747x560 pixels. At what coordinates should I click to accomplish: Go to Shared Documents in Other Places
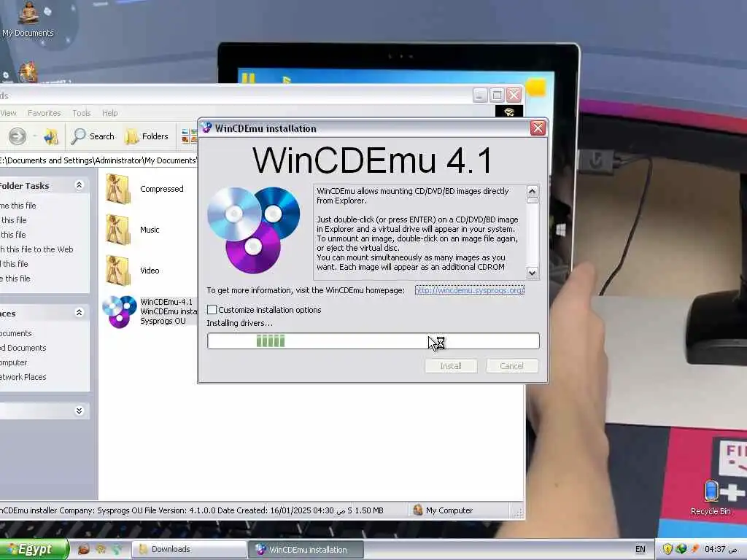(23, 348)
